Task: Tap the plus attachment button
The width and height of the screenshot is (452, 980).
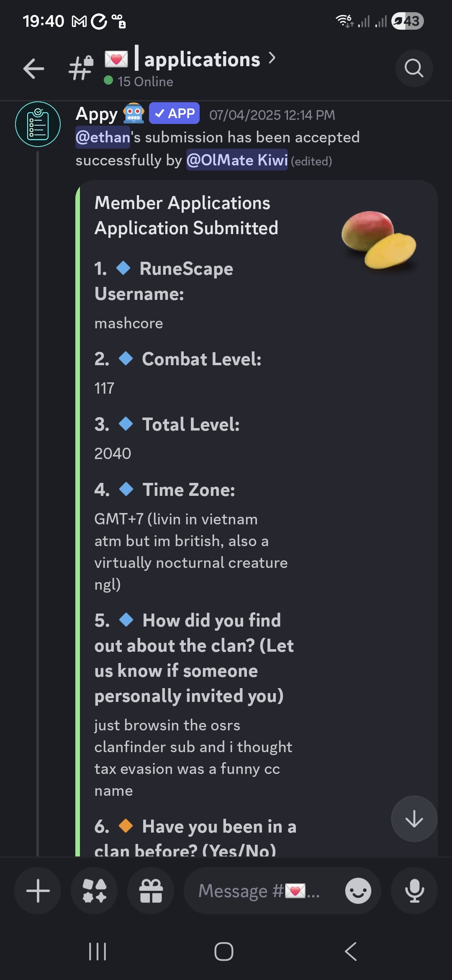Action: click(38, 890)
